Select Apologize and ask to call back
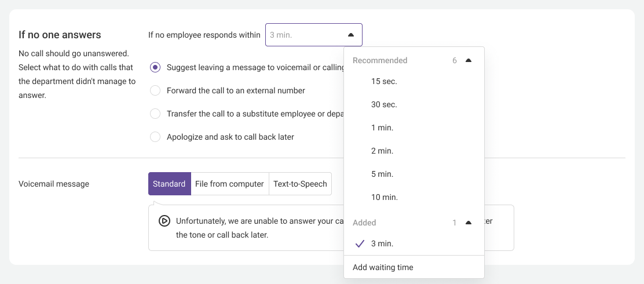644x284 pixels. point(155,137)
